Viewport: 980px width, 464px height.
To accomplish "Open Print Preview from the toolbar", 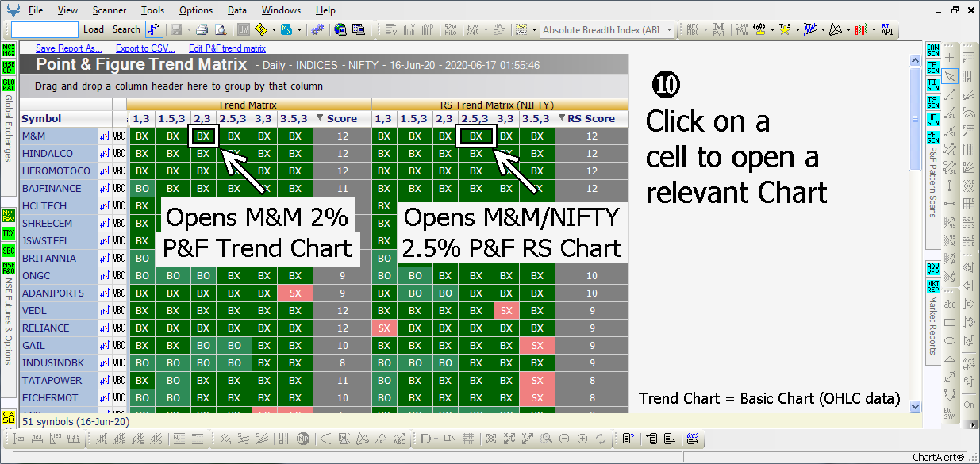I will click(x=220, y=29).
